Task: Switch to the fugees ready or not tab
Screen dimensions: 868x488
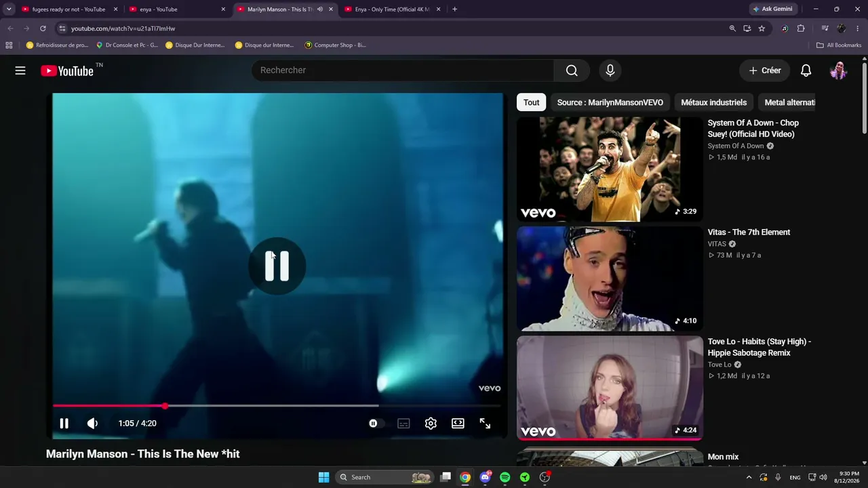Action: 68,9
